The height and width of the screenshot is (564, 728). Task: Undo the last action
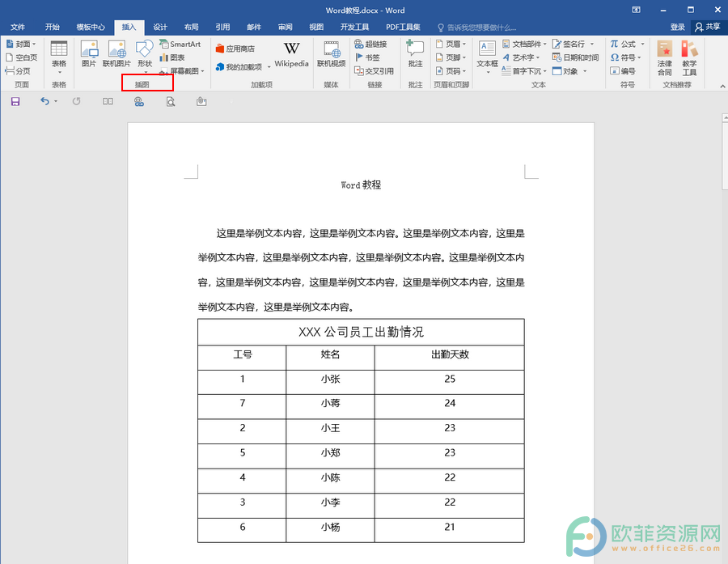click(44, 101)
